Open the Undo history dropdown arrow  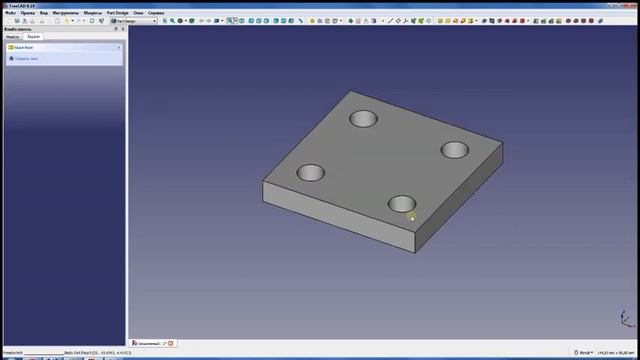[x=72, y=20]
